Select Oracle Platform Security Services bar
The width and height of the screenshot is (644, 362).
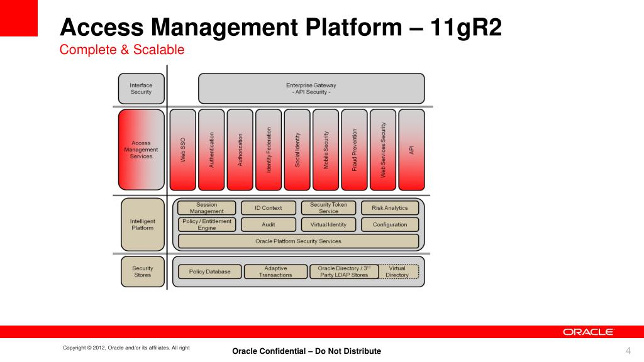tap(299, 241)
